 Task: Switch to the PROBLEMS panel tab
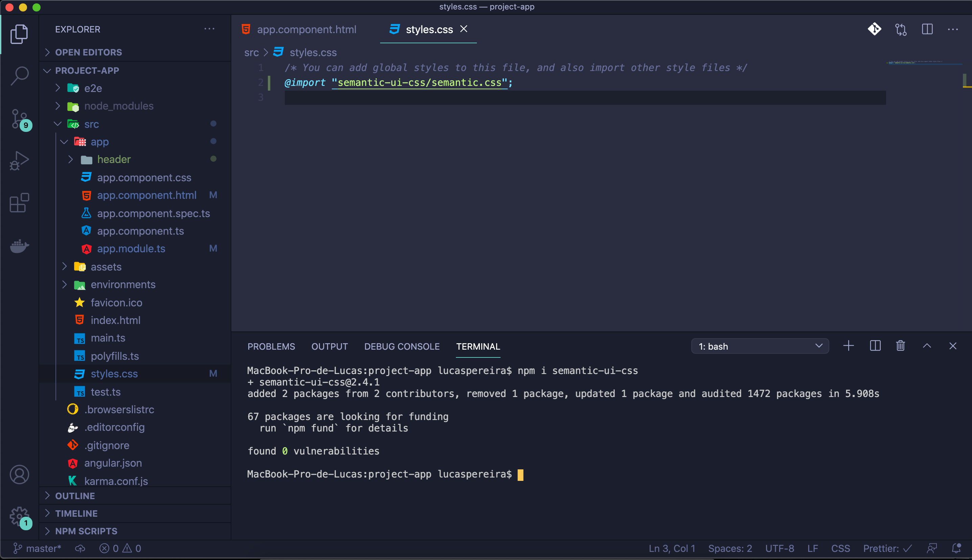pos(271,347)
